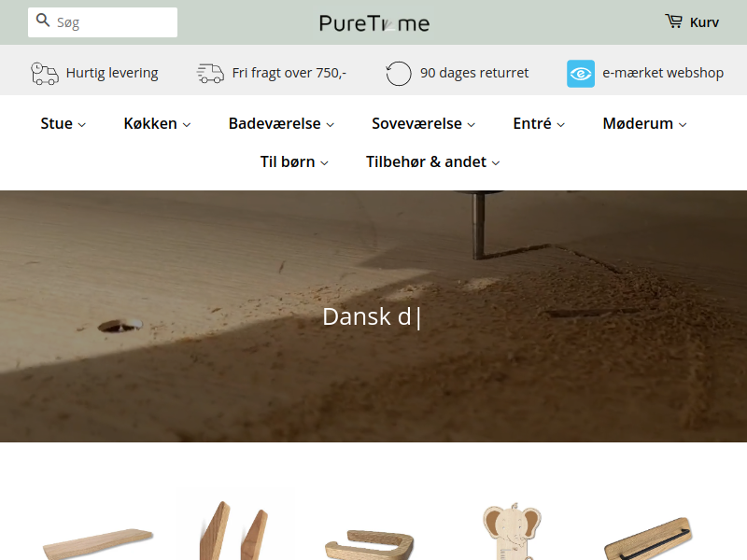Open the Badeværelse menu chevron

331,125
